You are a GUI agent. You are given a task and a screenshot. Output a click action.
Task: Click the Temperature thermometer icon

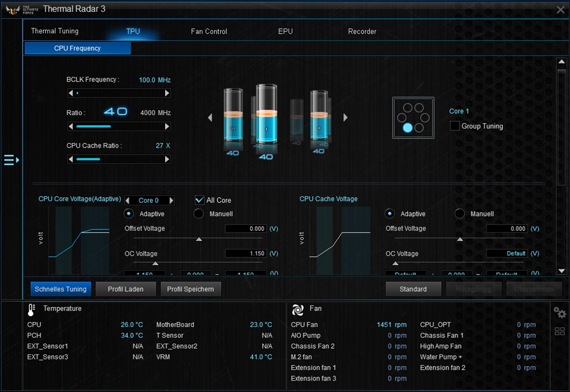(x=31, y=310)
